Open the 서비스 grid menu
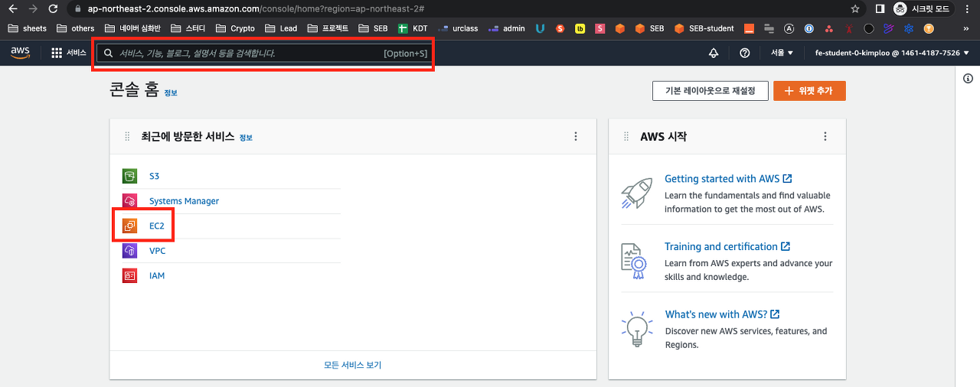 pyautogui.click(x=68, y=53)
